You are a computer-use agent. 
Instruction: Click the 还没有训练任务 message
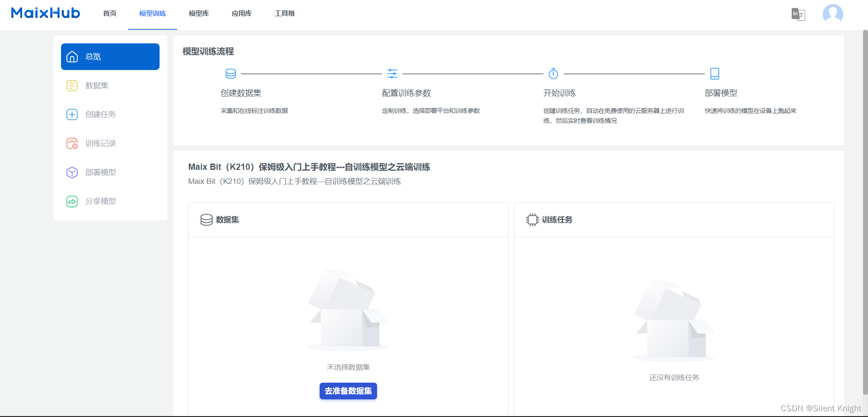point(674,378)
